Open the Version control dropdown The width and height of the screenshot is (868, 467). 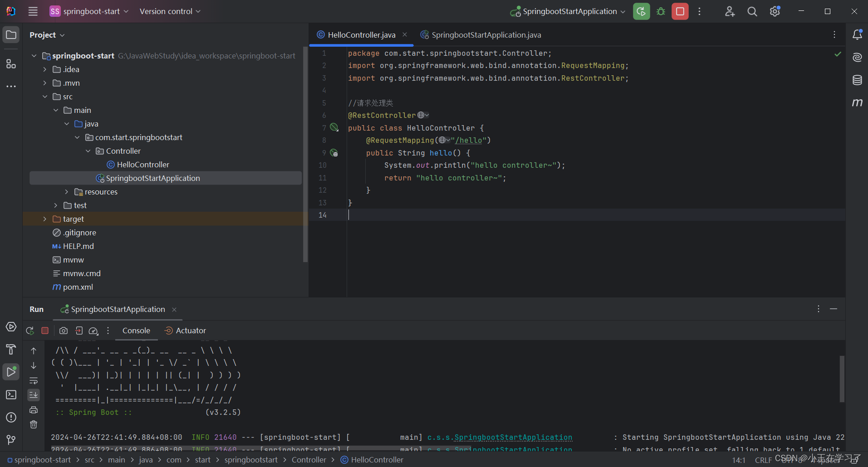point(169,11)
